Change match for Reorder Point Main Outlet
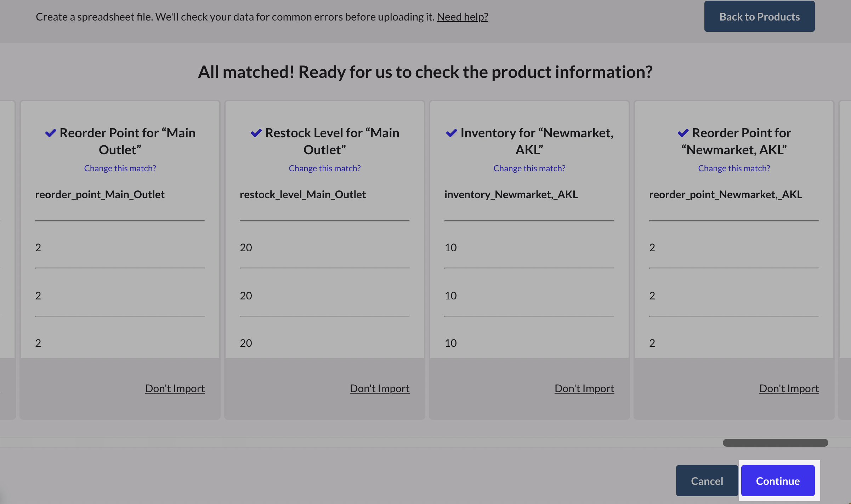 coord(120,168)
